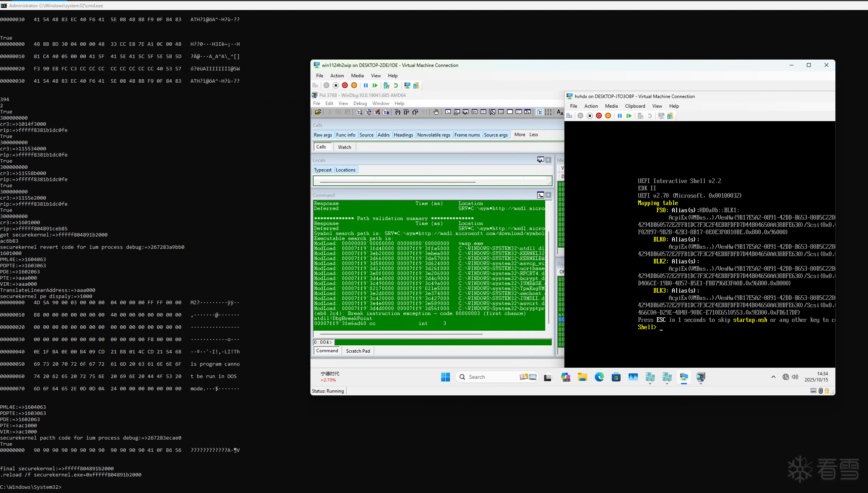This screenshot has height=493, width=868.
Task: Click the red Shut Down icon in hvhdx VM
Action: point(599,116)
